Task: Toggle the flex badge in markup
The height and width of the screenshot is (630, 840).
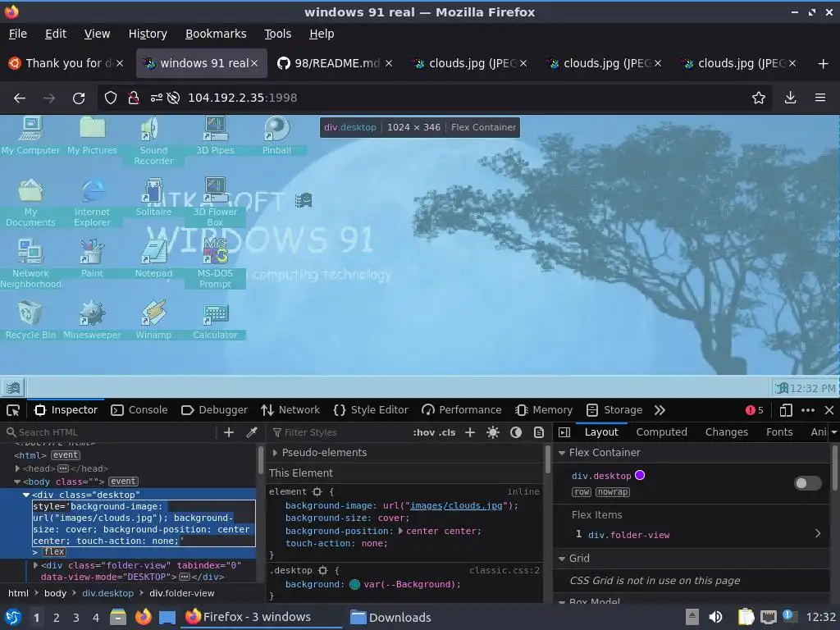Action: point(54,552)
